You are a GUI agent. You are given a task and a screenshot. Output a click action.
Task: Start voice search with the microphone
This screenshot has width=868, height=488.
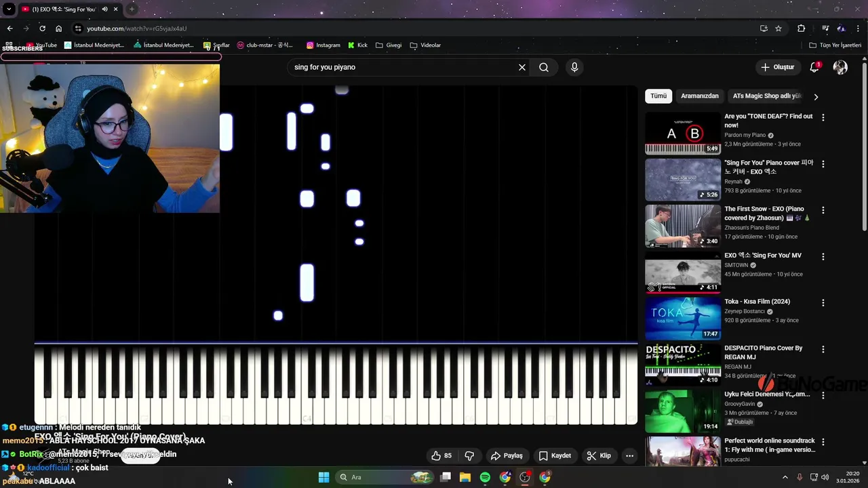tap(574, 67)
